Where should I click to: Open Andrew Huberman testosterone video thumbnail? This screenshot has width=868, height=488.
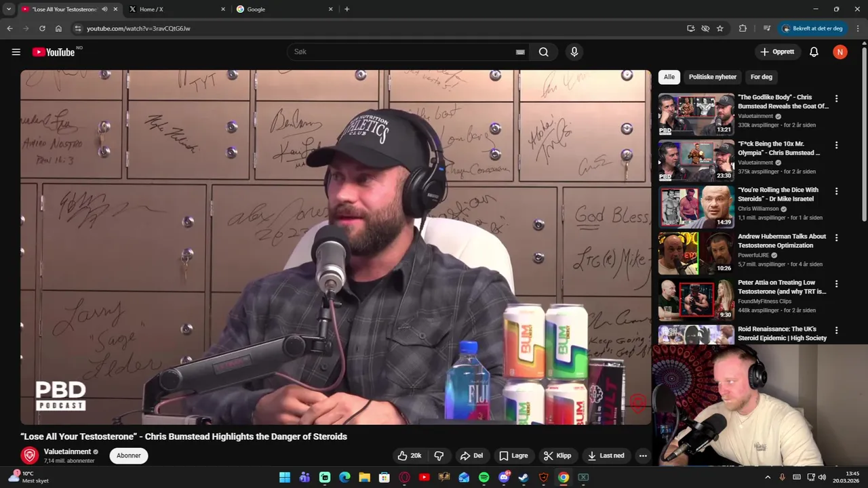pos(696,253)
